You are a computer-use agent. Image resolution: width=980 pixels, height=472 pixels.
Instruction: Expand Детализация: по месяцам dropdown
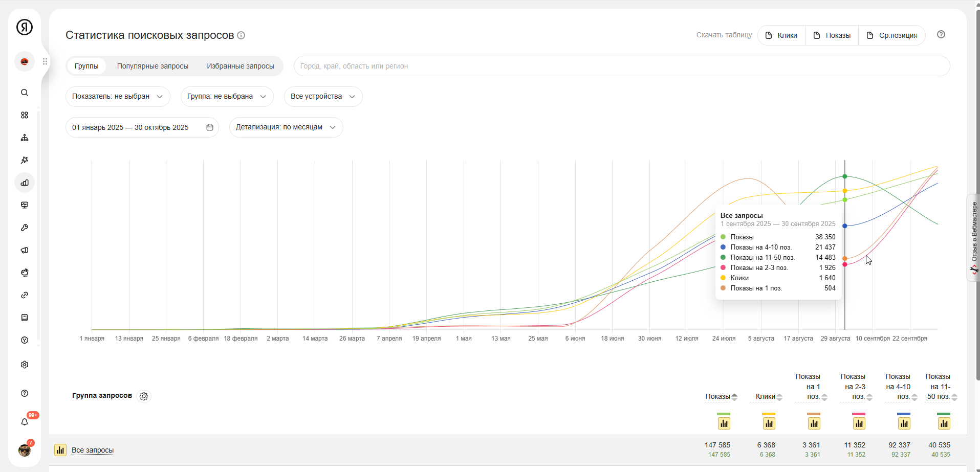click(x=286, y=127)
